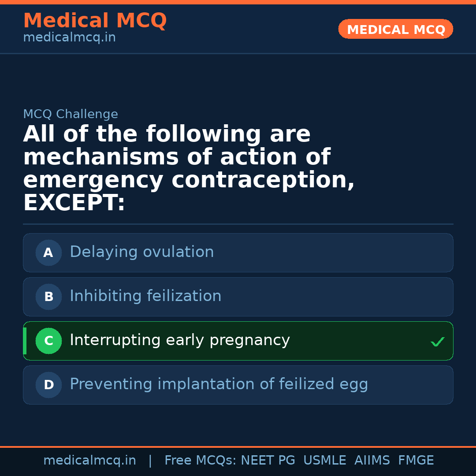Click the green C letter circle
The height and width of the screenshot is (476, 476).
coord(48,341)
